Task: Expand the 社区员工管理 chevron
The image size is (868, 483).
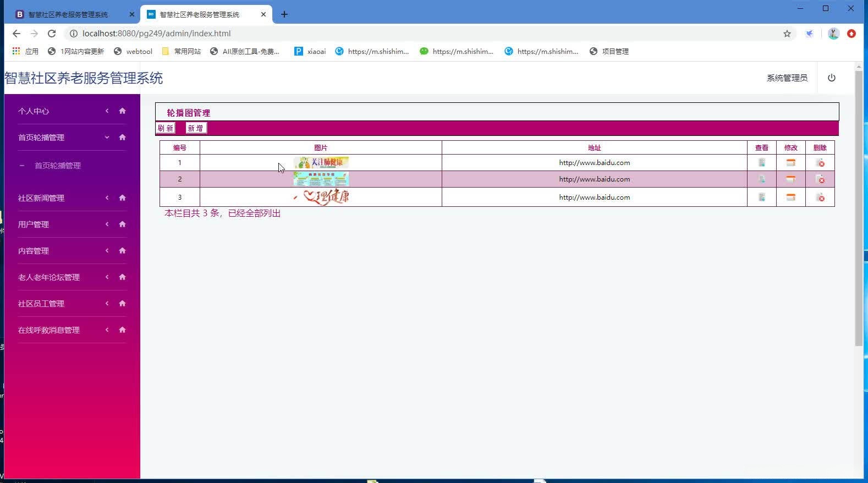Action: coord(107,304)
